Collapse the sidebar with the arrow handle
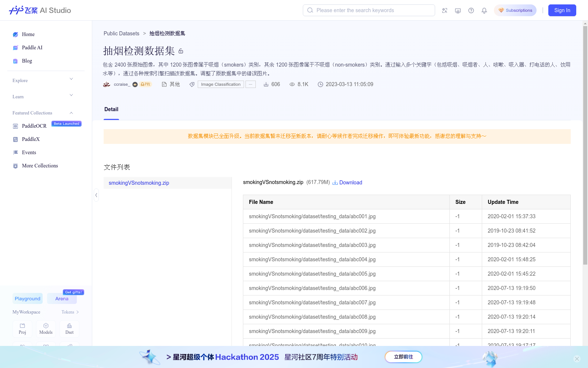The image size is (588, 368). coord(96,195)
